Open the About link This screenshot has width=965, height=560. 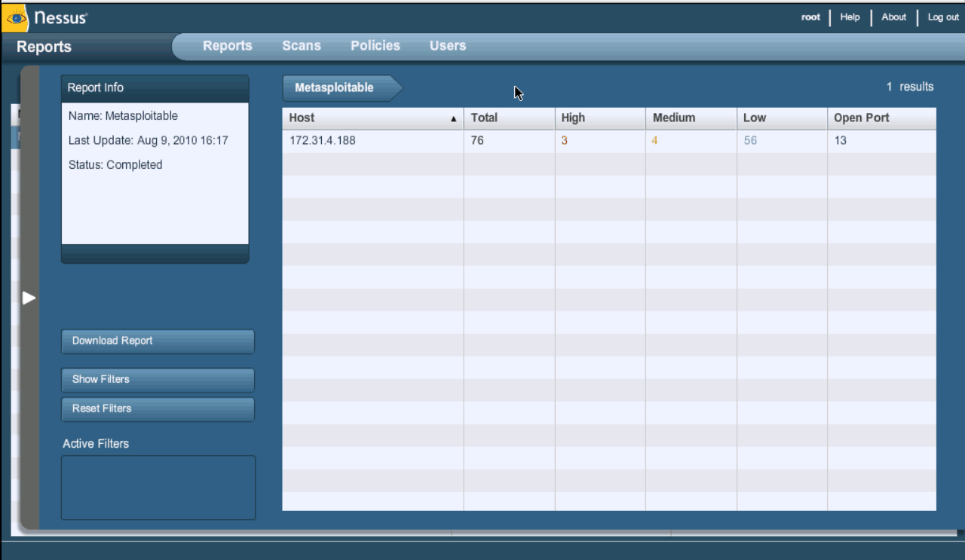coord(894,17)
